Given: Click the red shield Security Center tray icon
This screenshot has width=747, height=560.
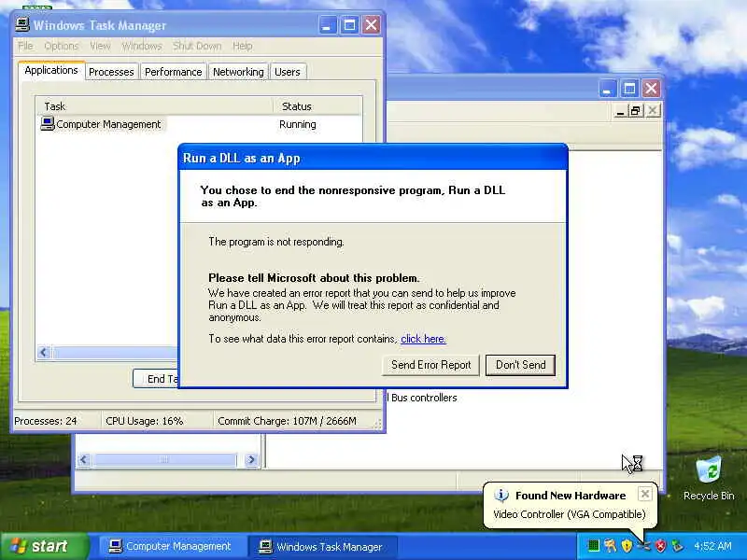Looking at the screenshot, I should point(660,546).
